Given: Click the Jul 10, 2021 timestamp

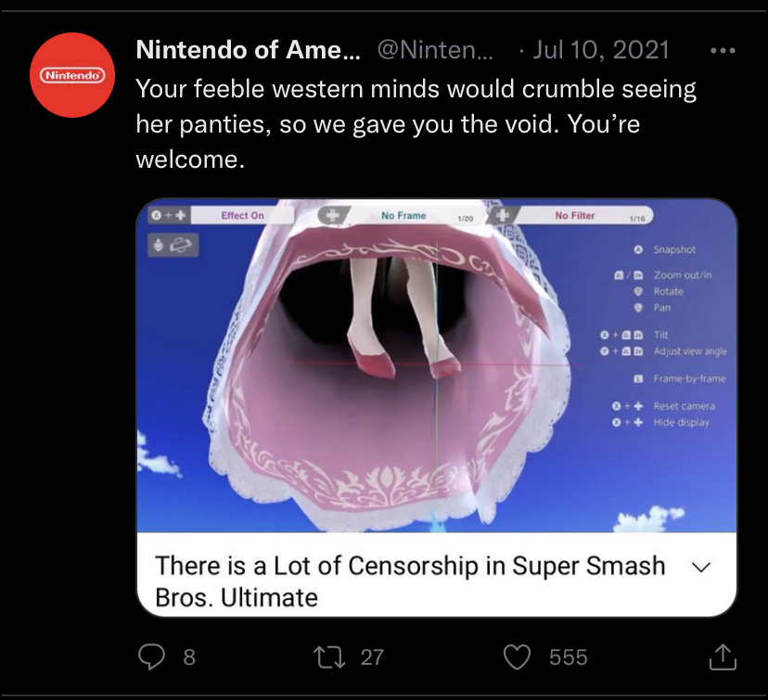Looking at the screenshot, I should pos(600,49).
